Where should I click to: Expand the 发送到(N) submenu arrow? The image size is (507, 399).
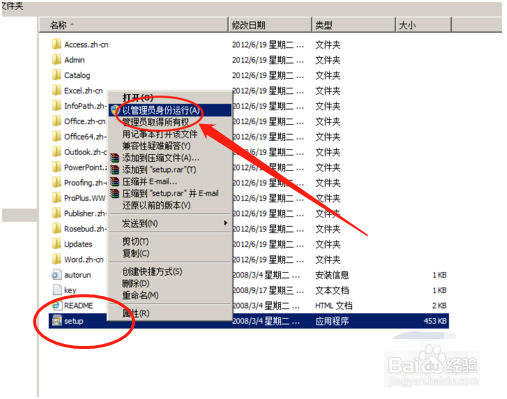[x=226, y=223]
